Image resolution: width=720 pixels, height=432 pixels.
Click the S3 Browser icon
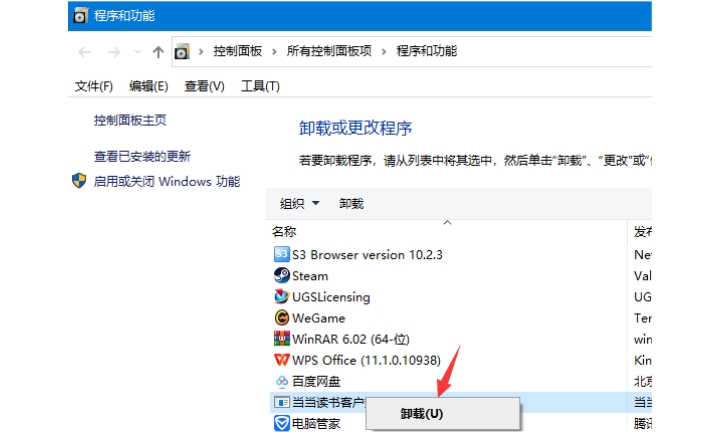(x=281, y=254)
